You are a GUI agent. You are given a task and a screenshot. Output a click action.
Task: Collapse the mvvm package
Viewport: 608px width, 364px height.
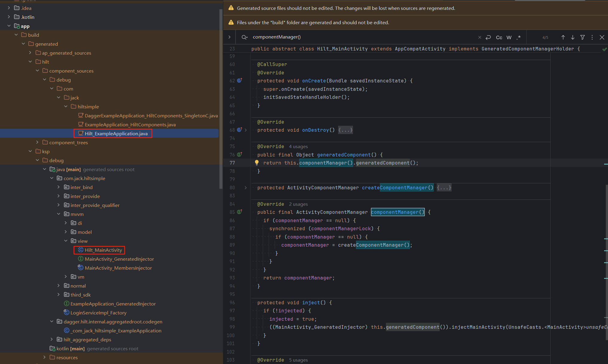point(59,214)
